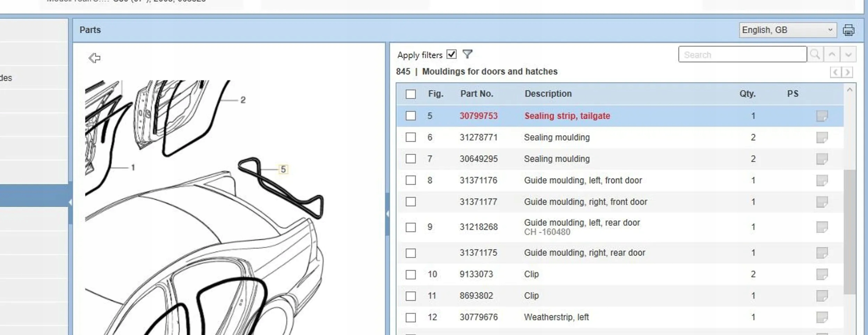Click the Mouldings for doors and hatches heading
The height and width of the screenshot is (335, 868).
click(490, 72)
